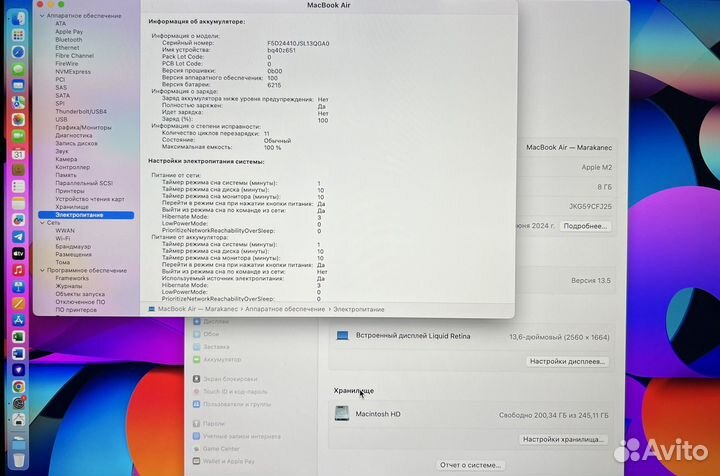The width and height of the screenshot is (720, 476).
Task: Open Google Chrome from the Dock
Action: point(18,386)
